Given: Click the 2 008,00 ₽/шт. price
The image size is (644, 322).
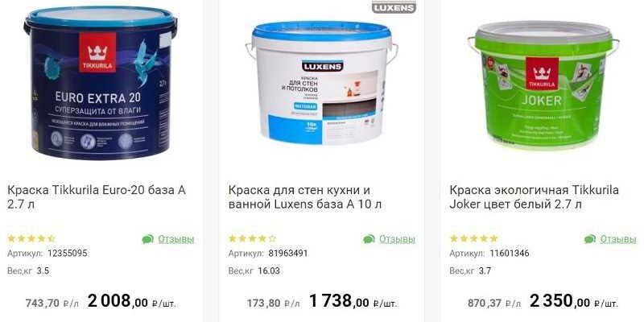Looking at the screenshot, I should pyautogui.click(x=131, y=302).
